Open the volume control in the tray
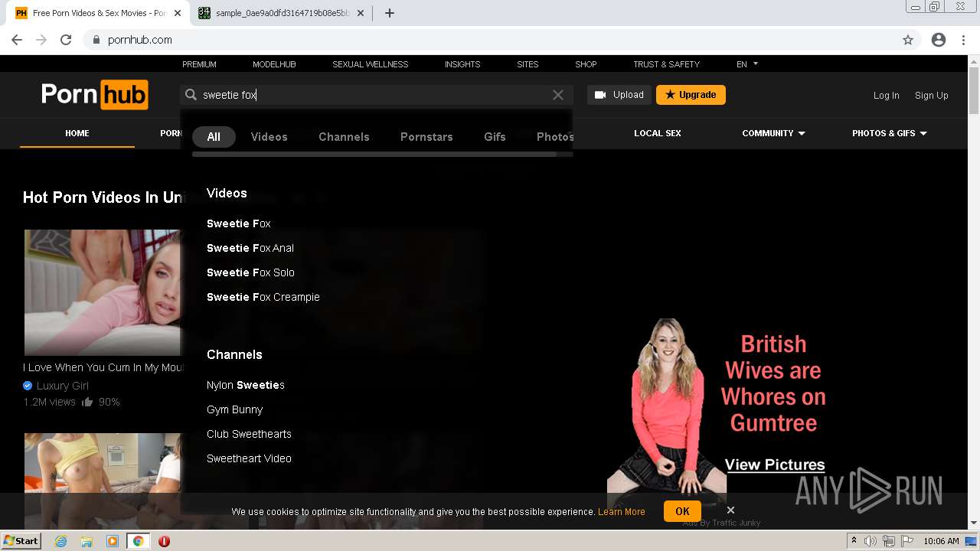This screenshot has height=551, width=980. 871,541
